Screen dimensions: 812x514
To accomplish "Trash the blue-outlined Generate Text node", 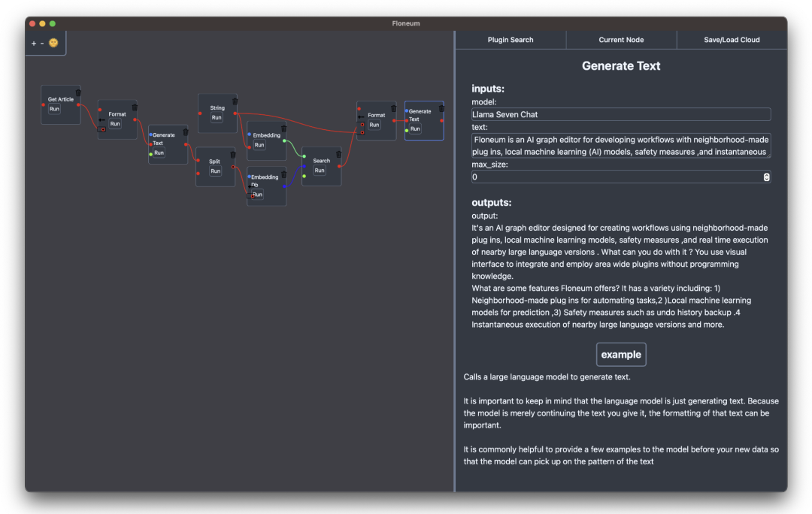I will [441, 108].
